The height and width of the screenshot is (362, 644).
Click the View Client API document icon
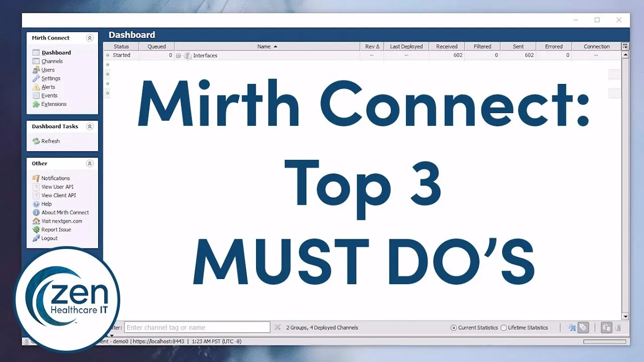point(36,195)
